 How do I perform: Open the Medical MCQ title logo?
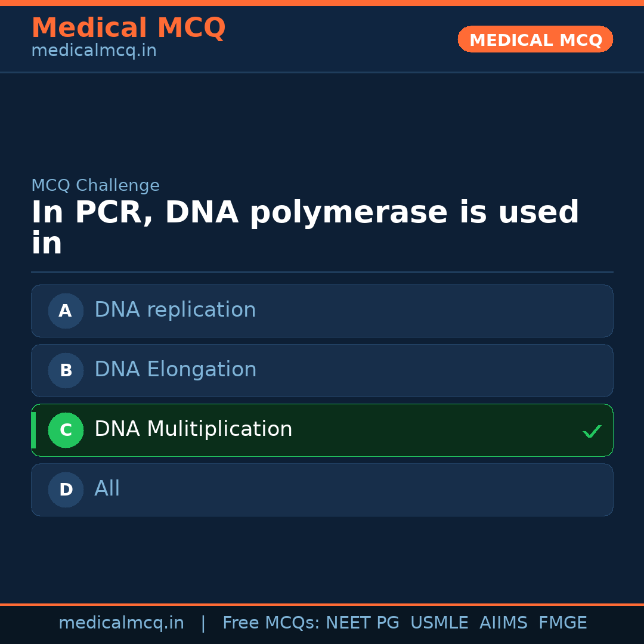click(128, 28)
